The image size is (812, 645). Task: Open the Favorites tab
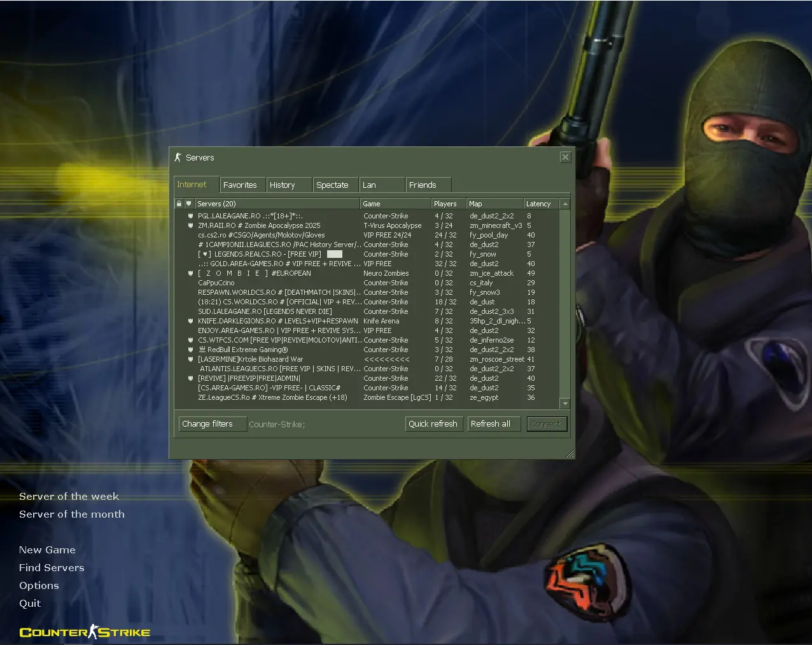click(x=242, y=185)
